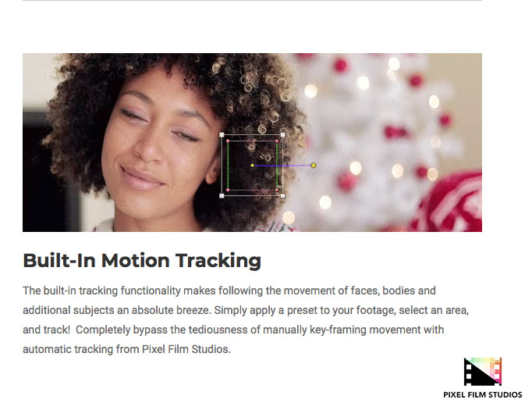Click the tracker box's top-right white corner handle
532x403 pixels.
tap(283, 135)
